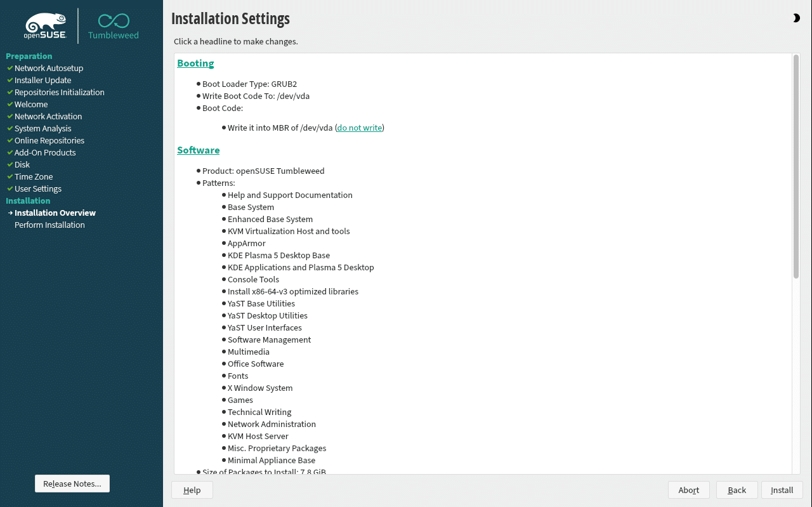
Task: Click Help and Support Documentation pattern
Action: point(290,195)
